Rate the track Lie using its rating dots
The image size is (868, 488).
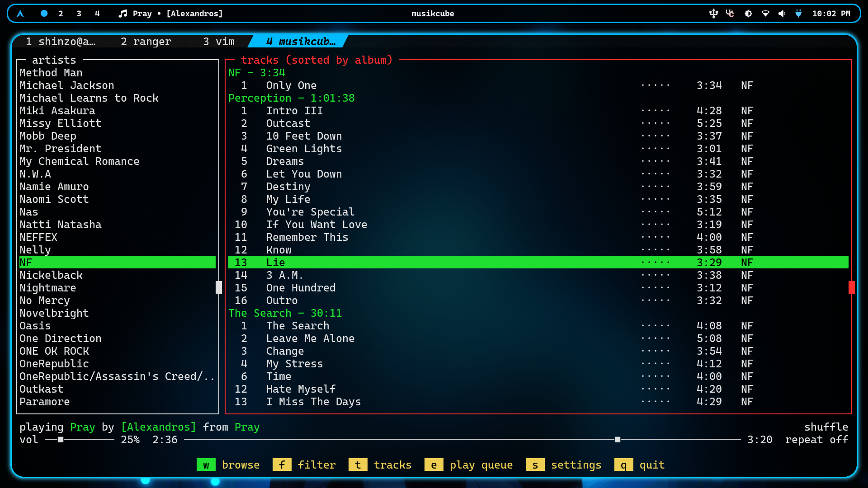655,262
